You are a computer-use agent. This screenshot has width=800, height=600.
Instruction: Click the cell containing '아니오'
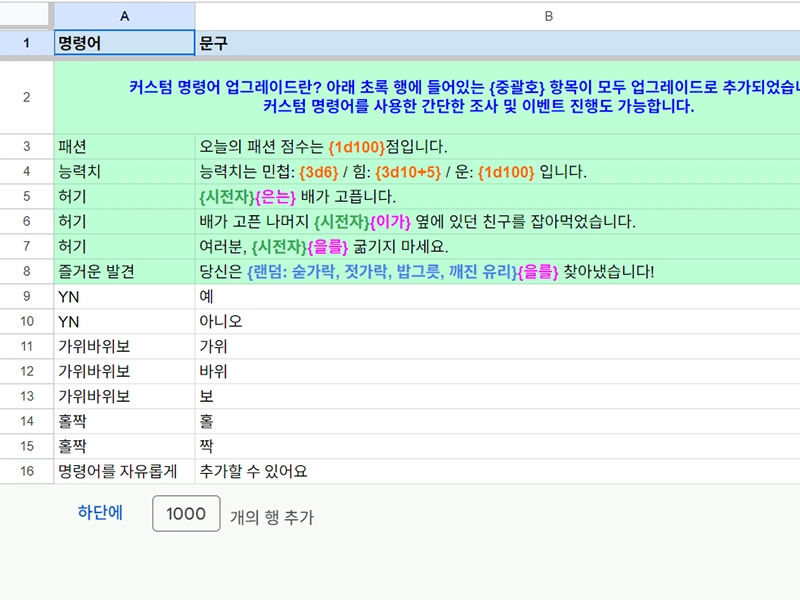497,321
